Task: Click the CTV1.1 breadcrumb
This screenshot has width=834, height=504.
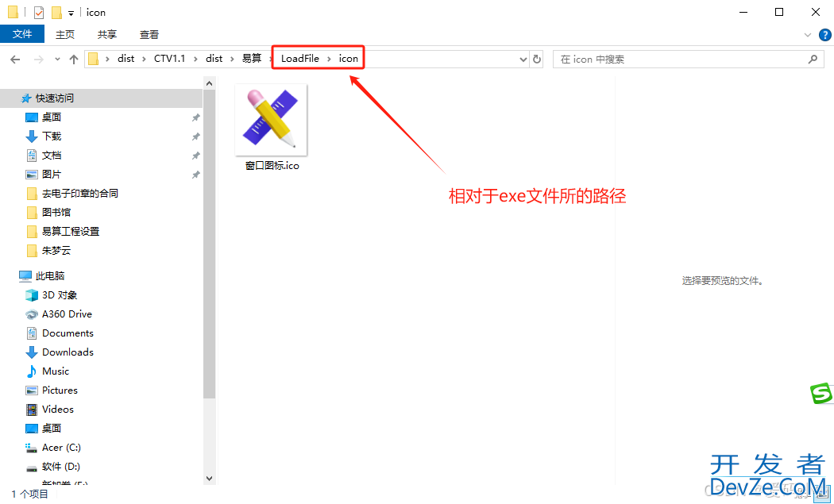Action: click(x=170, y=59)
